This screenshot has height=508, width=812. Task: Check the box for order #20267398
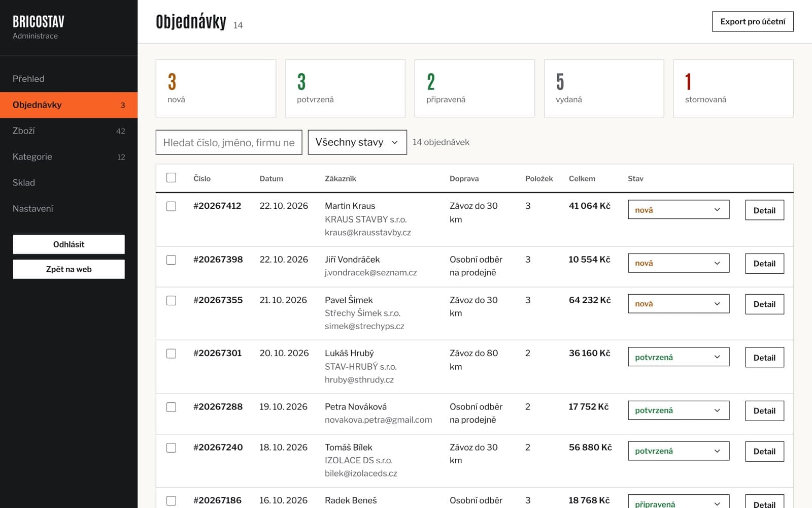171,260
